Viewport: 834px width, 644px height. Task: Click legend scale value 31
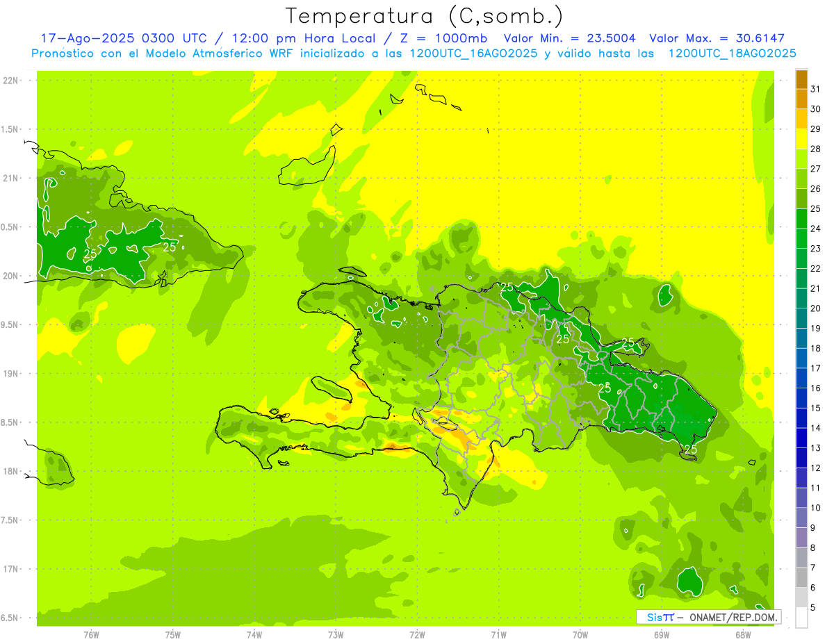pyautogui.click(x=816, y=89)
